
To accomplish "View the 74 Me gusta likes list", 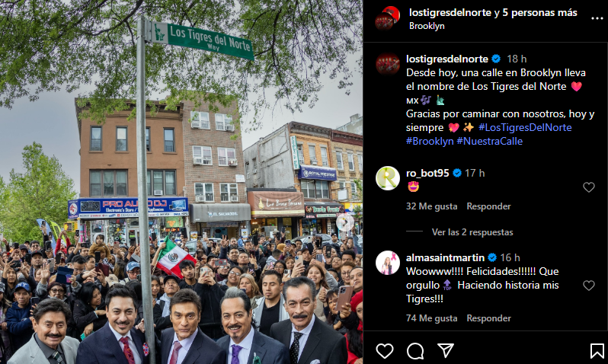I will (x=431, y=318).
